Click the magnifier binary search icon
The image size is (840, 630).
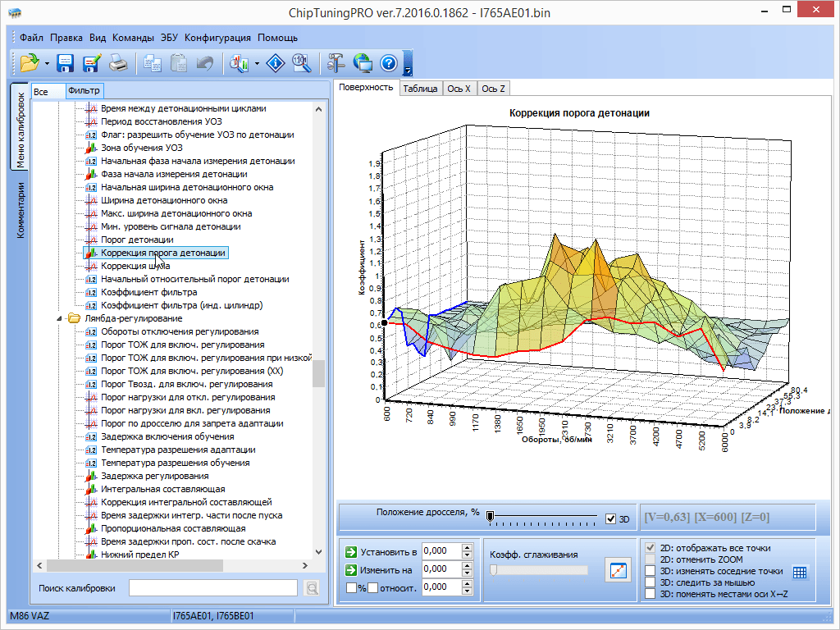[x=302, y=63]
